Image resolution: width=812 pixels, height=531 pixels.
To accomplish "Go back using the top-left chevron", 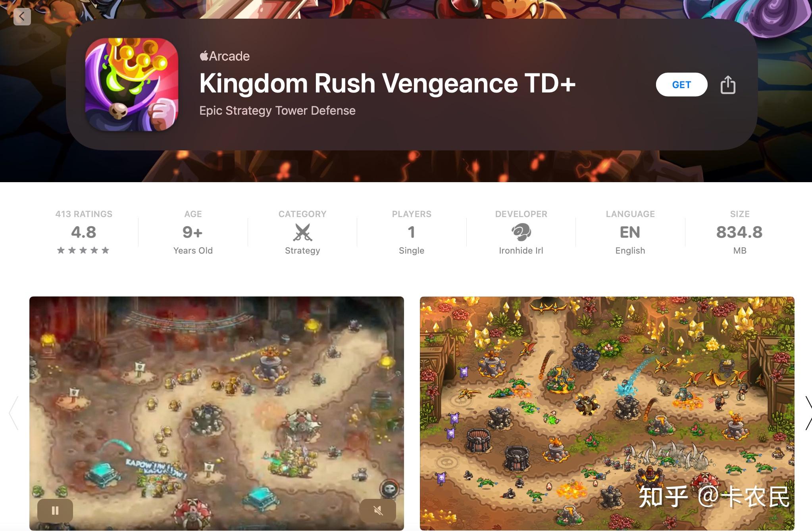I will 22,17.
